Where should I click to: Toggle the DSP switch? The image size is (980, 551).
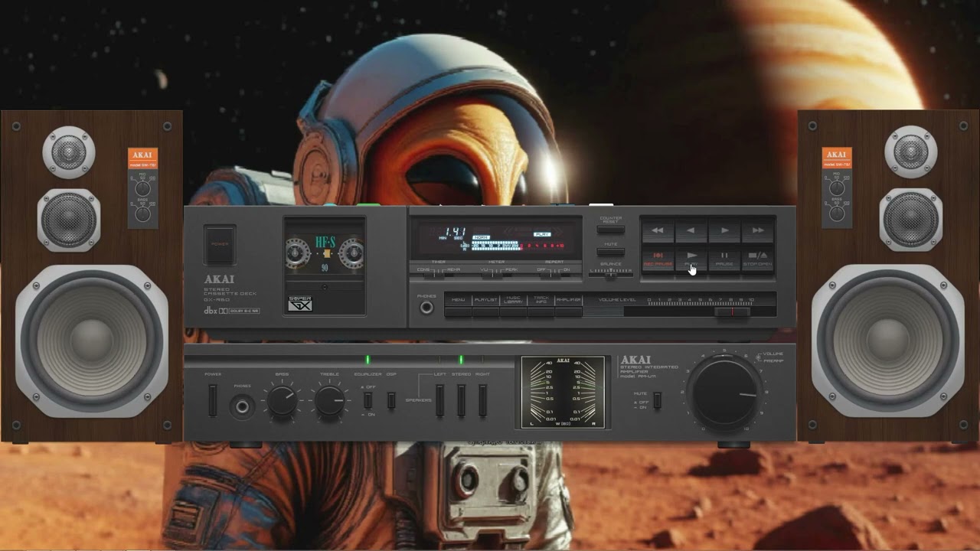coord(391,400)
